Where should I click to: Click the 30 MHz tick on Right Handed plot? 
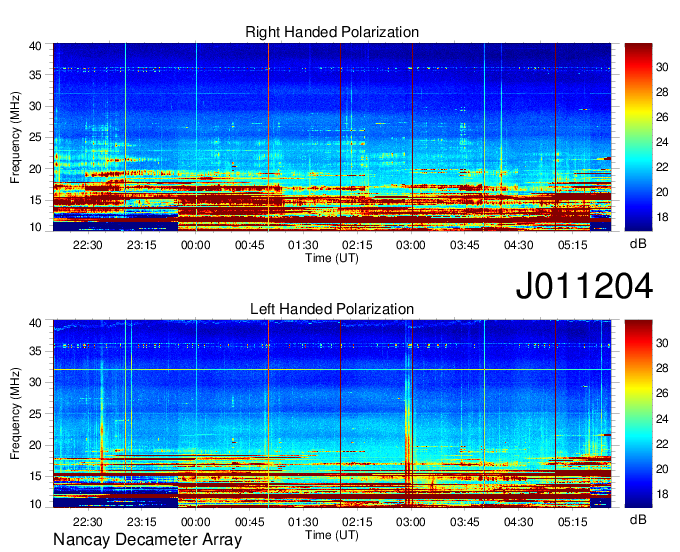point(35,106)
